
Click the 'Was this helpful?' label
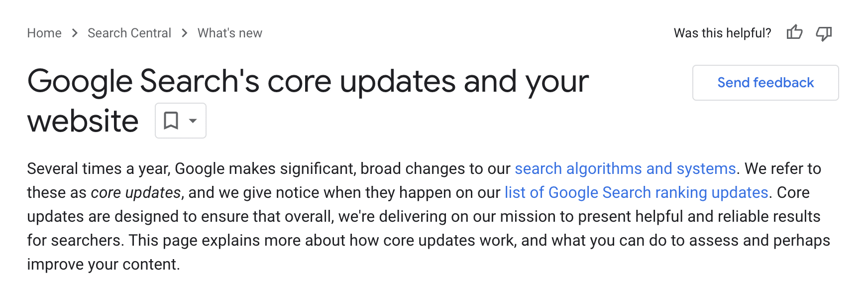(x=722, y=33)
